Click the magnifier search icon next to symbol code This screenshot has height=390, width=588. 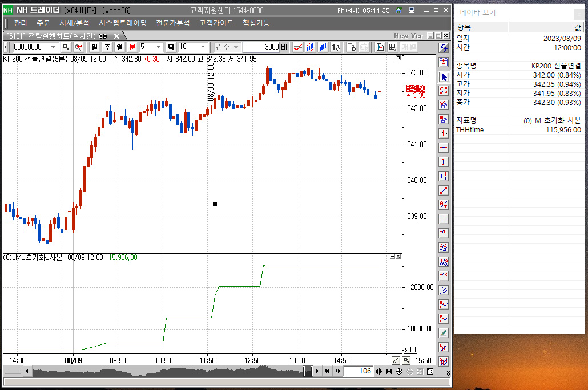tap(66, 47)
